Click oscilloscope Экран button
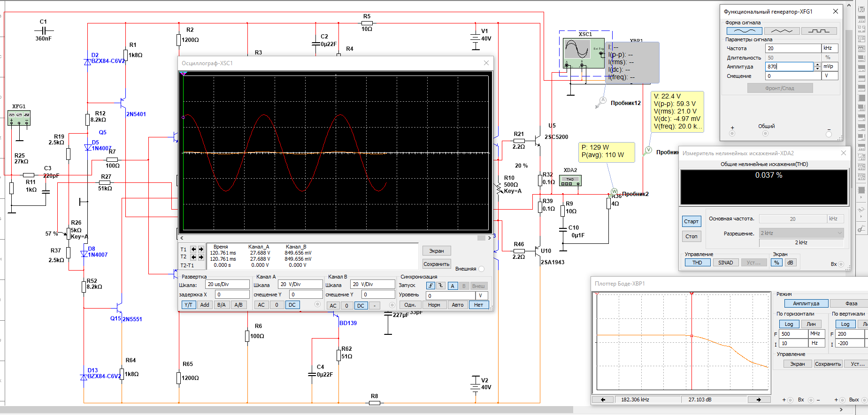 (437, 251)
